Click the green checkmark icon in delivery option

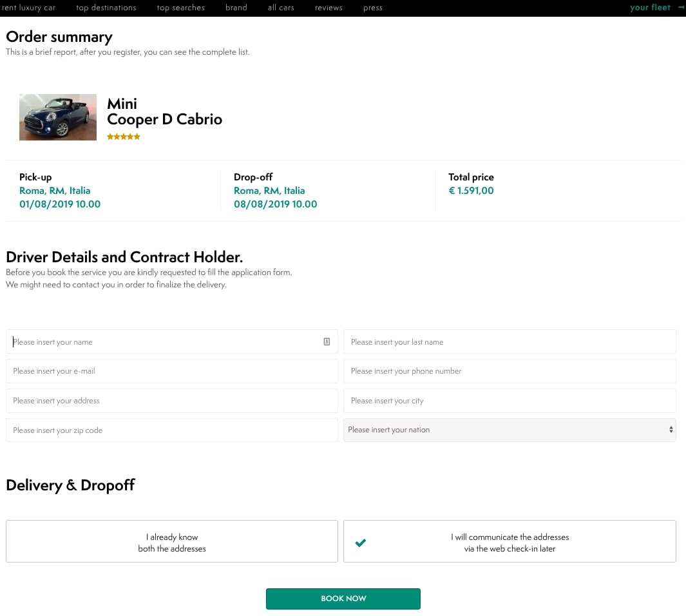click(x=361, y=543)
